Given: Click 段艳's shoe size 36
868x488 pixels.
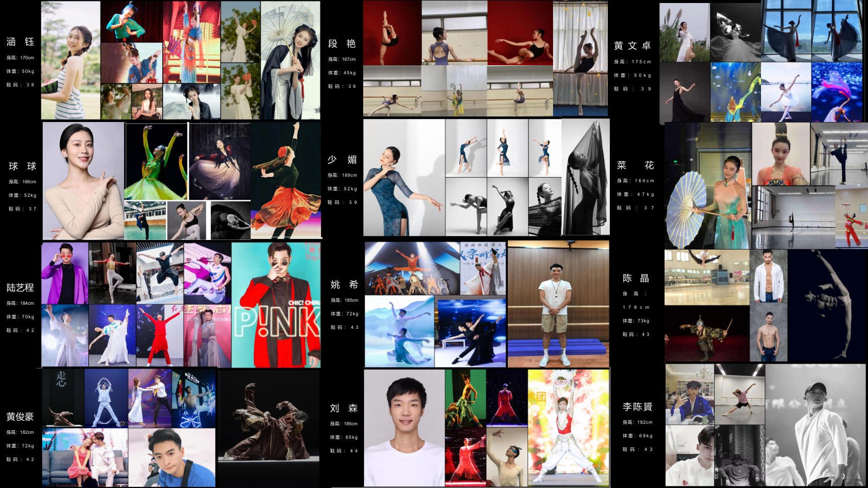Looking at the screenshot, I should (x=352, y=86).
